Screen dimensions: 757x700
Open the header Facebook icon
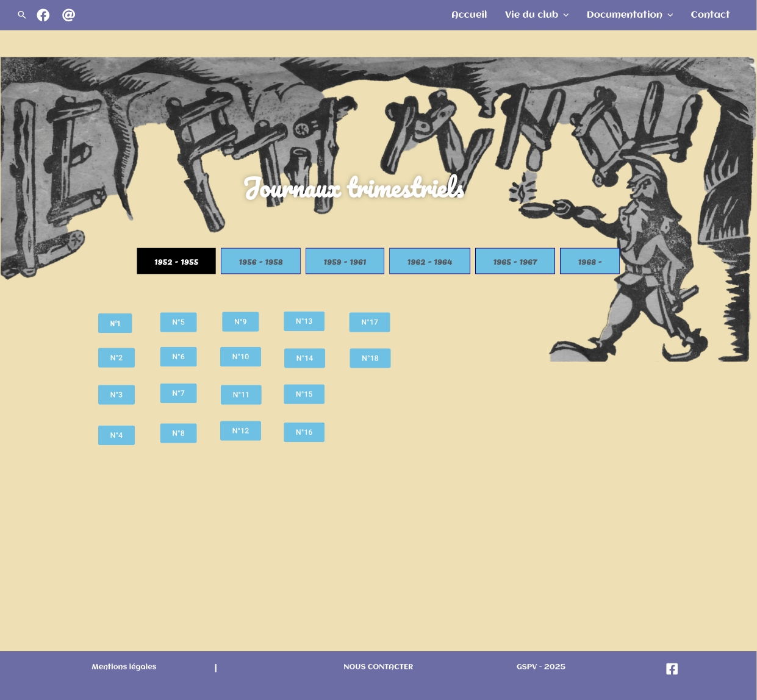click(x=43, y=15)
